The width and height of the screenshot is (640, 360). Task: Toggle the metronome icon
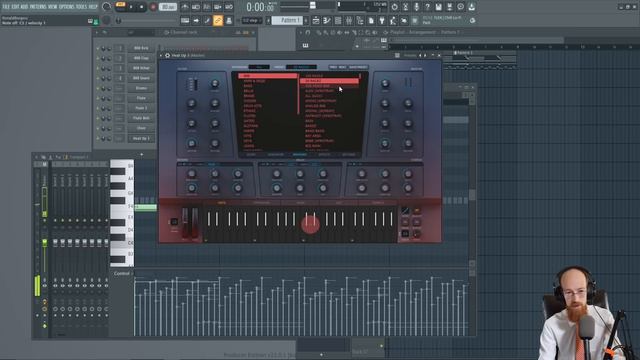coord(185,7)
